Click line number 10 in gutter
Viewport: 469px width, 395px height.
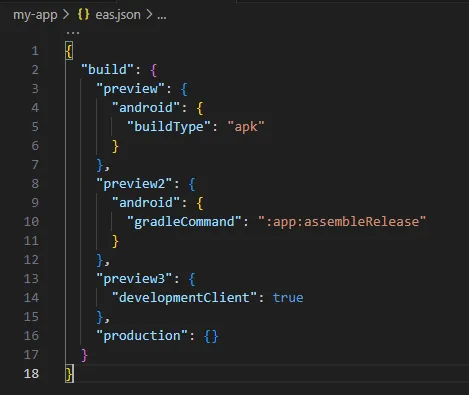(31, 222)
